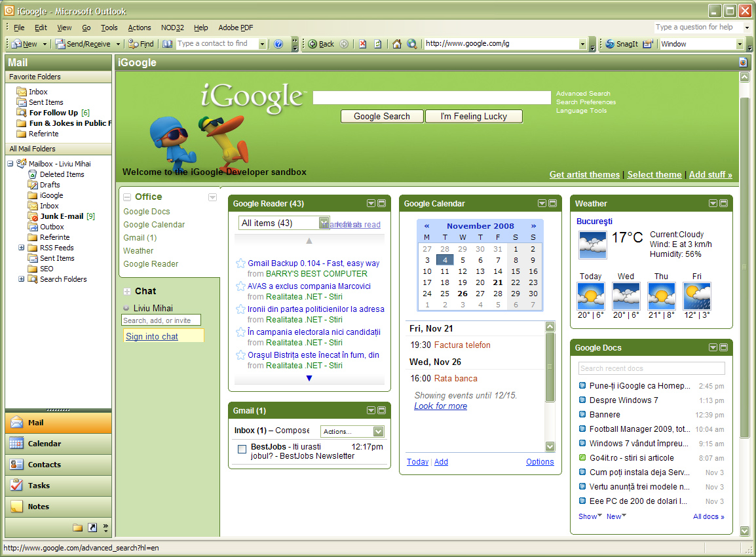This screenshot has height=557, width=756.
Task: Click the Shortcuts icon in navigation pane
Action: tap(92, 528)
